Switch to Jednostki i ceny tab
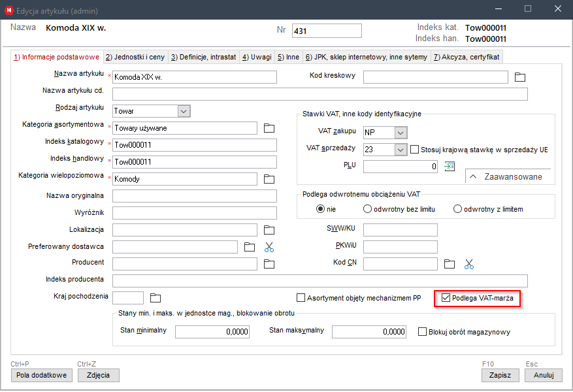573x392 pixels. coord(135,57)
